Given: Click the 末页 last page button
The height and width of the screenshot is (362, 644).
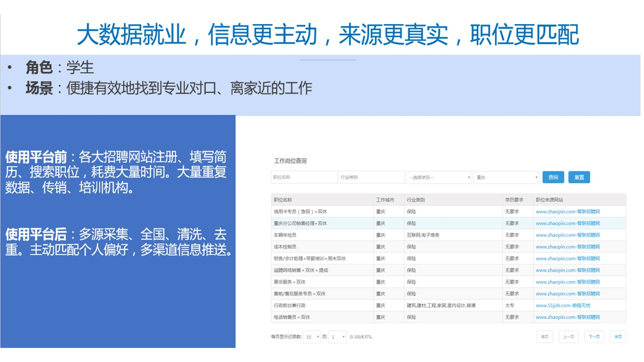Looking at the screenshot, I should point(618,337).
